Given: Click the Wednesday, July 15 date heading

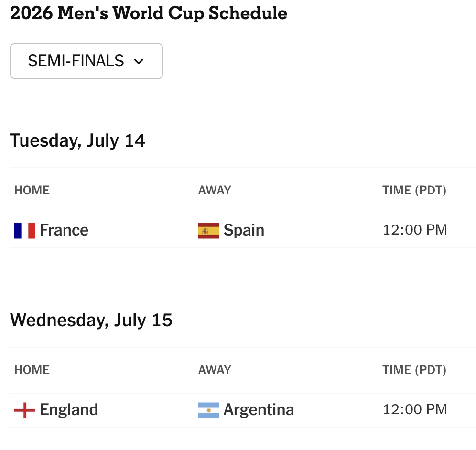Looking at the screenshot, I should 91,321.
